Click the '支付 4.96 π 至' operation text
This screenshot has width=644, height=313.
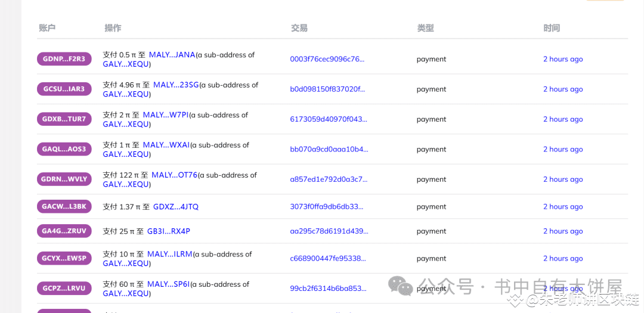coord(126,85)
